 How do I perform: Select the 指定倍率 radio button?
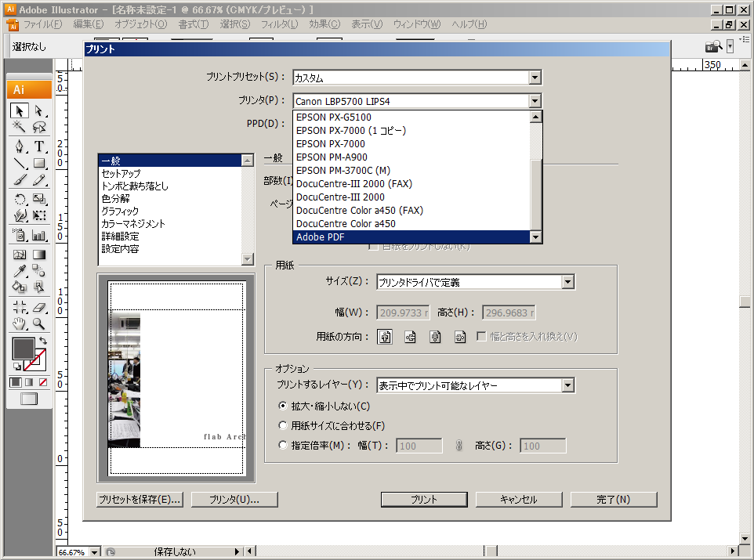point(284,446)
